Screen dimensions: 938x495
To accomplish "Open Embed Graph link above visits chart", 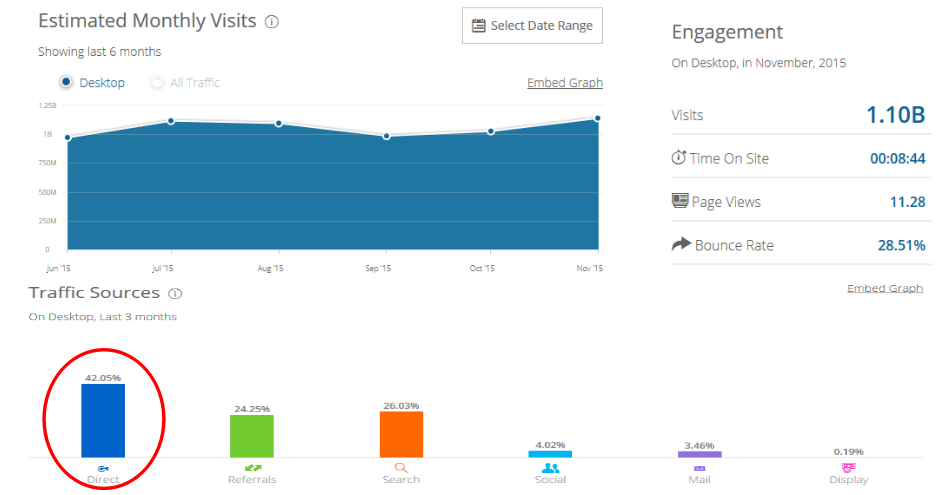I will point(565,83).
